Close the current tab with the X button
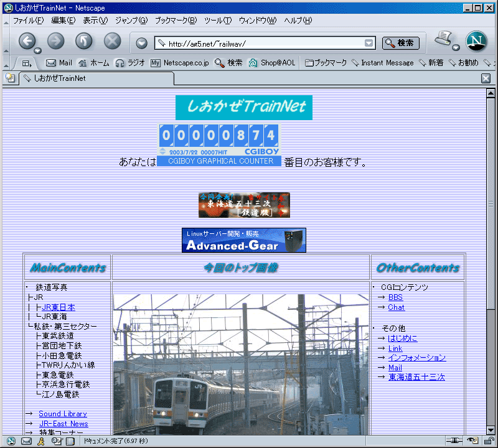Screen dimensions: 498x448 pos(486,78)
